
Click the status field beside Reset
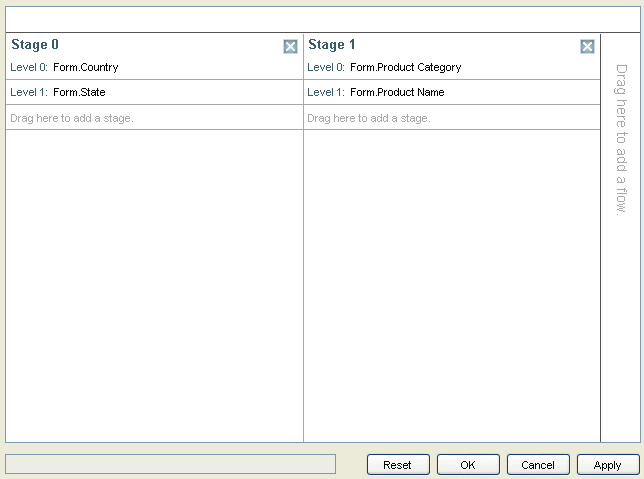170,464
